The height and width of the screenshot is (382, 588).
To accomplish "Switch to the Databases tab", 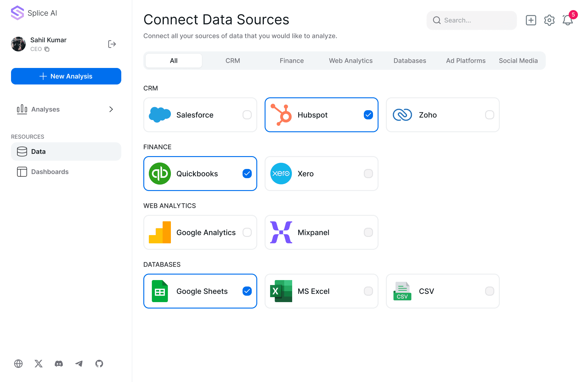I will pos(410,61).
